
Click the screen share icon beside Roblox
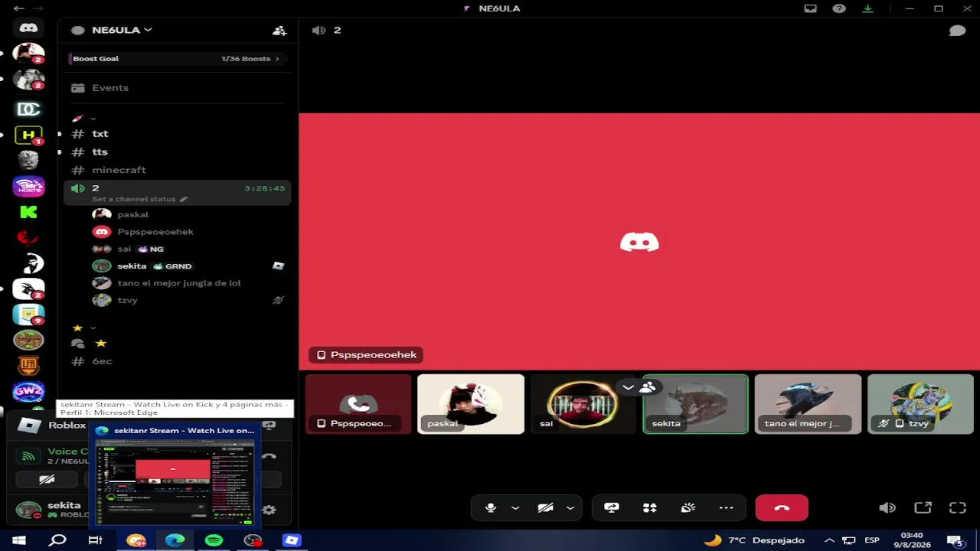pyautogui.click(x=269, y=425)
